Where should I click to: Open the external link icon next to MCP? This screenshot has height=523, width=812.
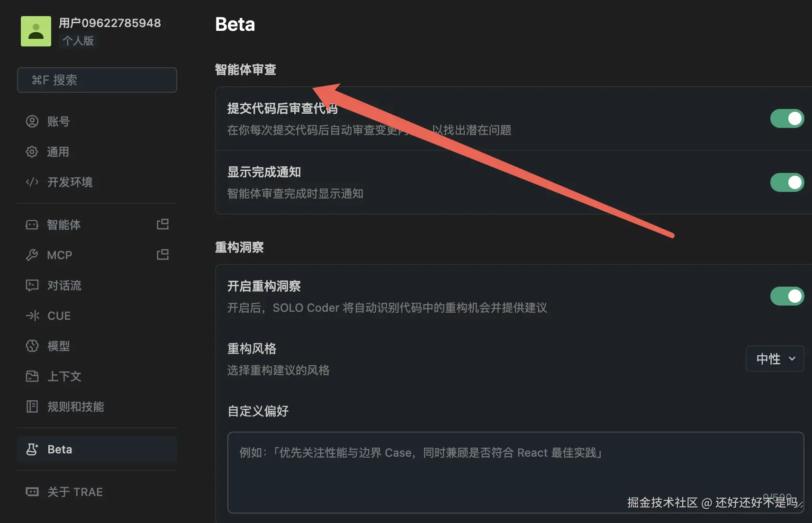[162, 255]
